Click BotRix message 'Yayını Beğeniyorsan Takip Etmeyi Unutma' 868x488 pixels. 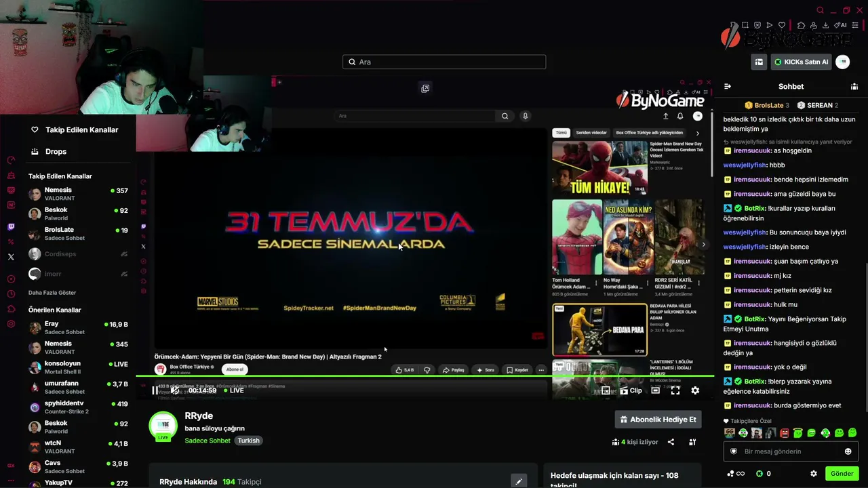pos(785,324)
